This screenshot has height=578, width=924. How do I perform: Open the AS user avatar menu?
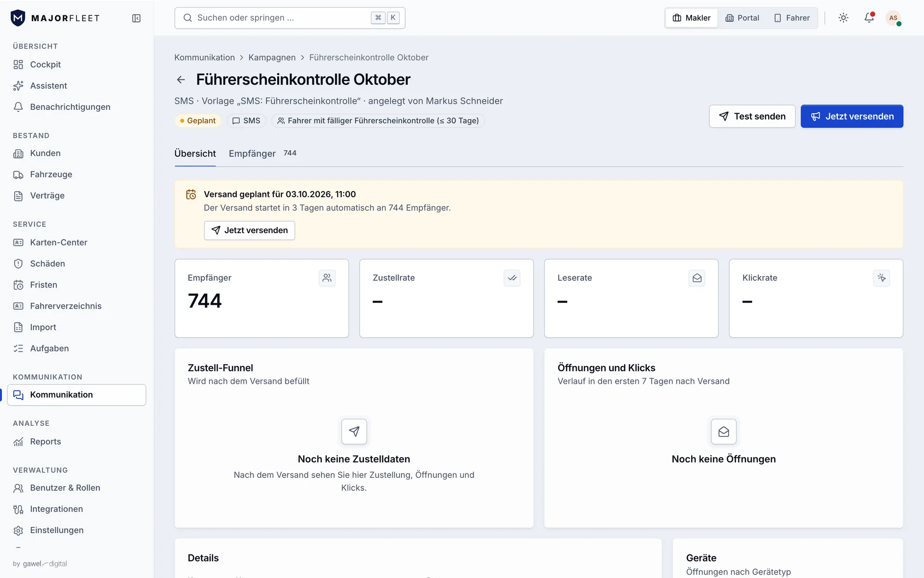pyautogui.click(x=893, y=18)
